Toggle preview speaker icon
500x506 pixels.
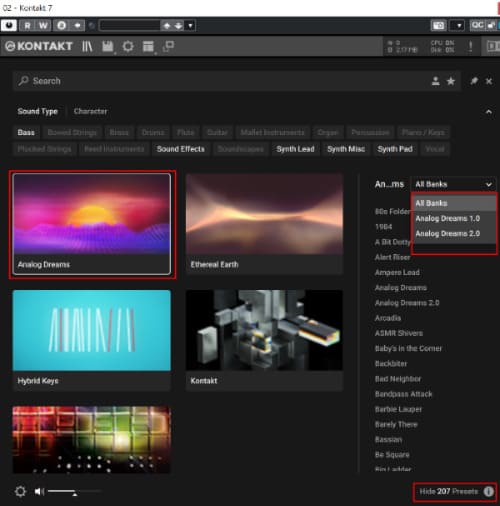(x=39, y=491)
